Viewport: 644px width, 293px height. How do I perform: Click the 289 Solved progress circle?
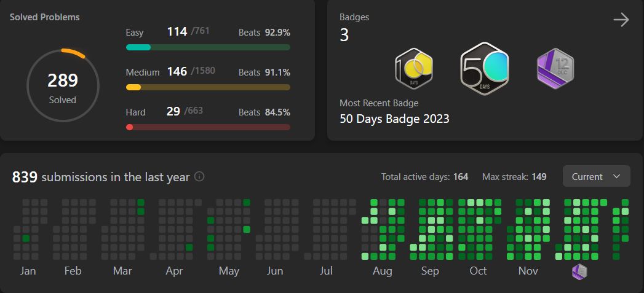63,85
